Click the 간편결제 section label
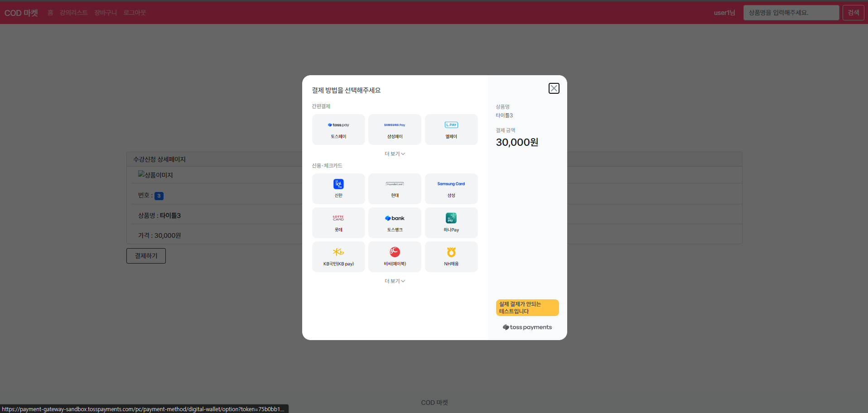The image size is (868, 413). coord(321,106)
